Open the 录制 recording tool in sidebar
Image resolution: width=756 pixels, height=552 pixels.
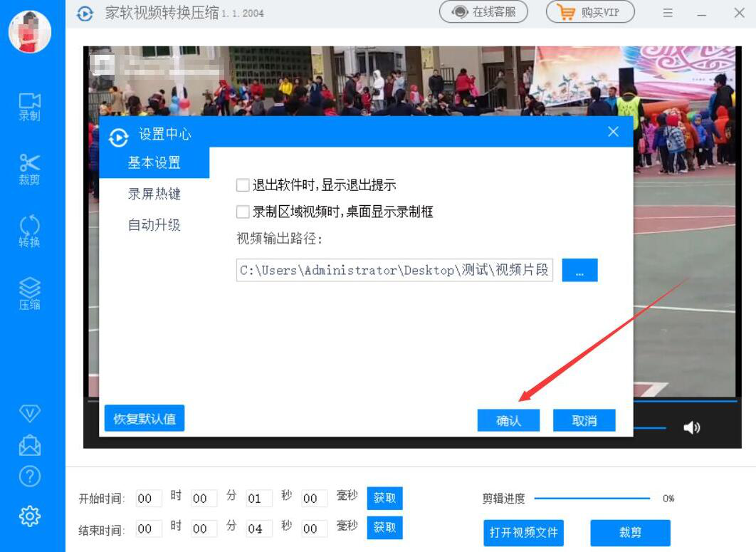29,107
